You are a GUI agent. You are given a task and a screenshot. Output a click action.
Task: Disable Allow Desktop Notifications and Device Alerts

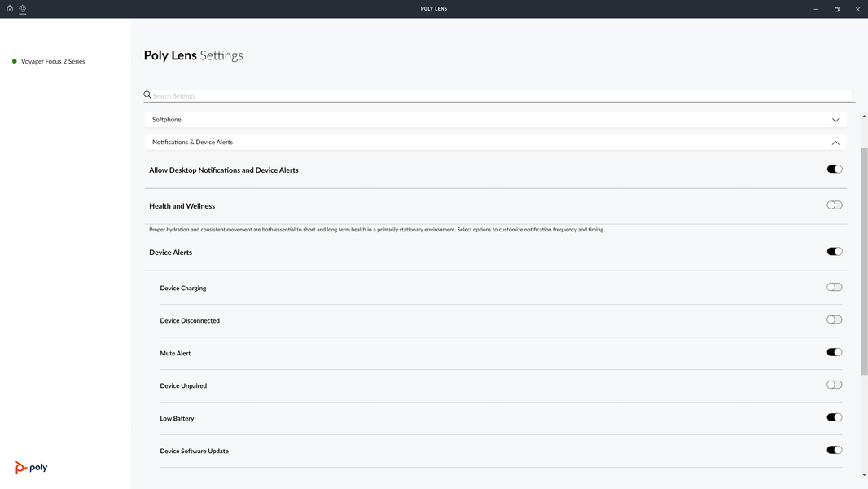pos(835,170)
